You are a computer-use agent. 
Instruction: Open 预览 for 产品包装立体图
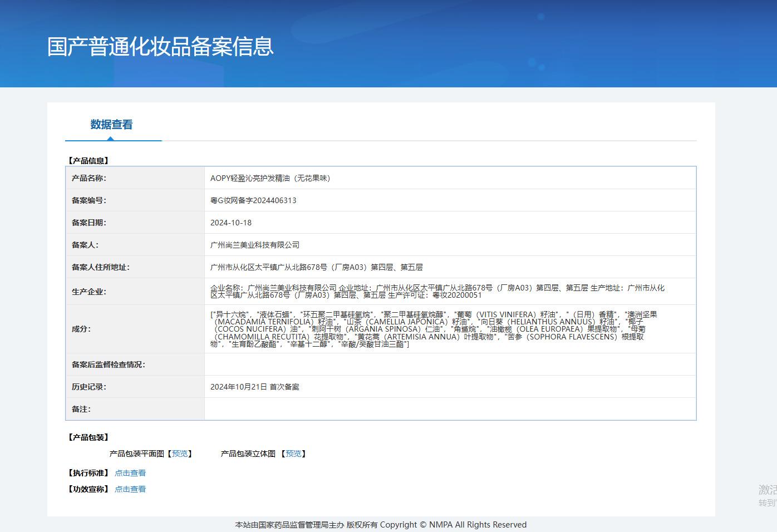click(x=293, y=454)
